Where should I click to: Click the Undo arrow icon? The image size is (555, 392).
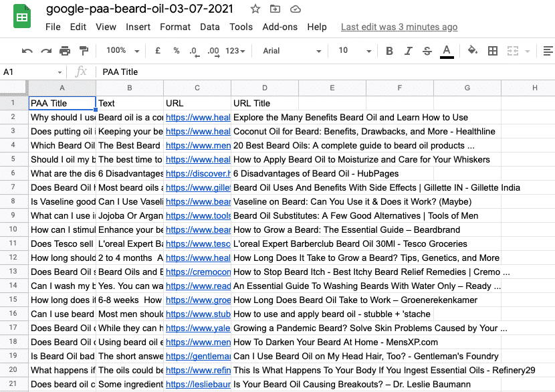pyautogui.click(x=27, y=51)
